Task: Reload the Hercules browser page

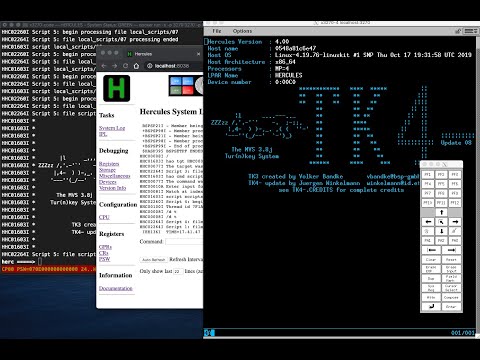Action: click(125, 66)
